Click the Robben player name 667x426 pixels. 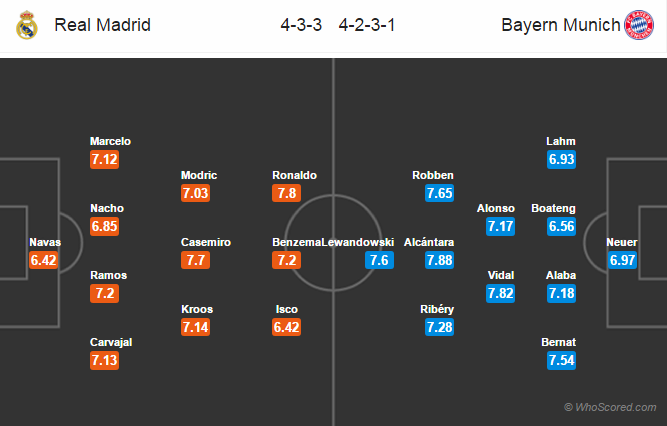[433, 175]
